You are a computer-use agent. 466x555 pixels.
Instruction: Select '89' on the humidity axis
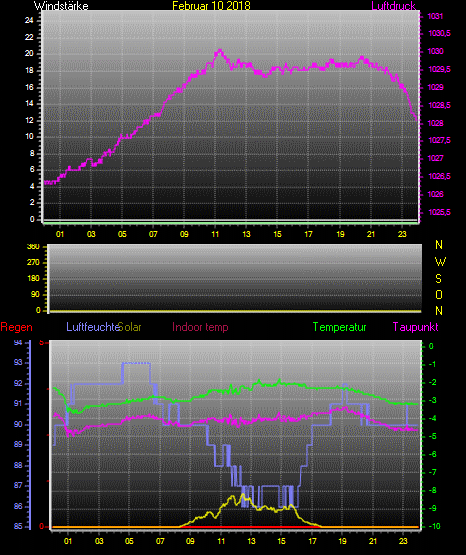click(18, 445)
